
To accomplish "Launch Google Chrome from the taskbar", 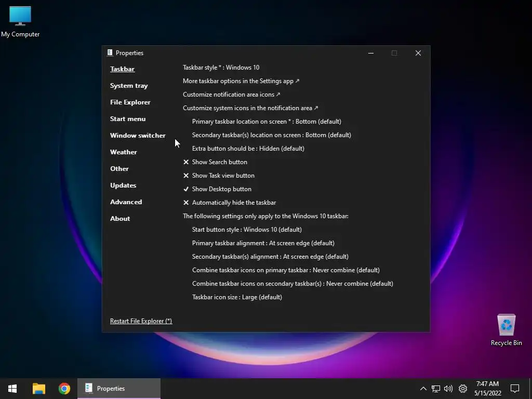I will 64,389.
